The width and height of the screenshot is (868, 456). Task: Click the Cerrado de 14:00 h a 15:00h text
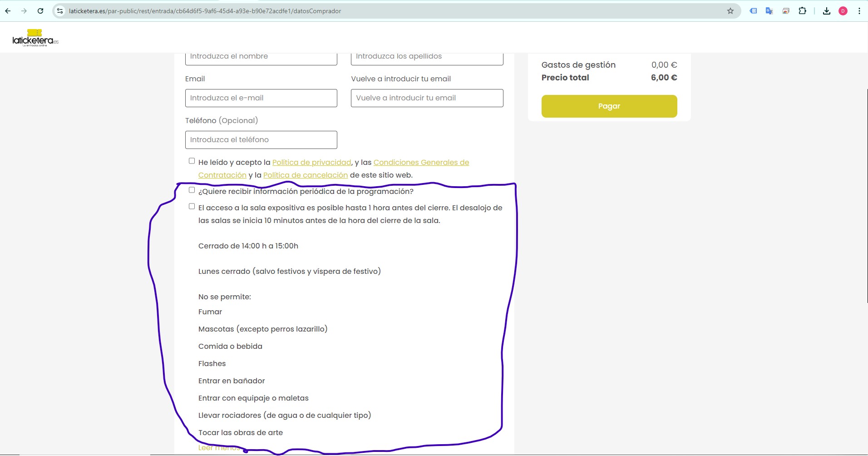pos(248,246)
